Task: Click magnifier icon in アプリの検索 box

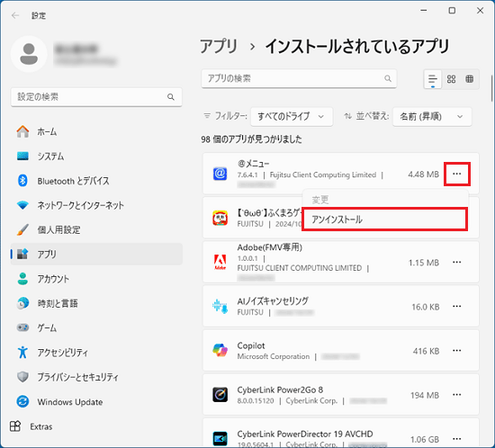Action: coord(388,78)
